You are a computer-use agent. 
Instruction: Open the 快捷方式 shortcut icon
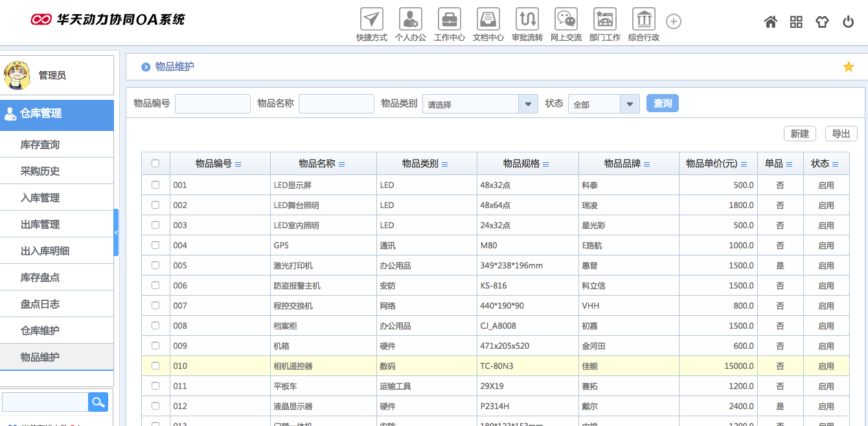(x=371, y=19)
